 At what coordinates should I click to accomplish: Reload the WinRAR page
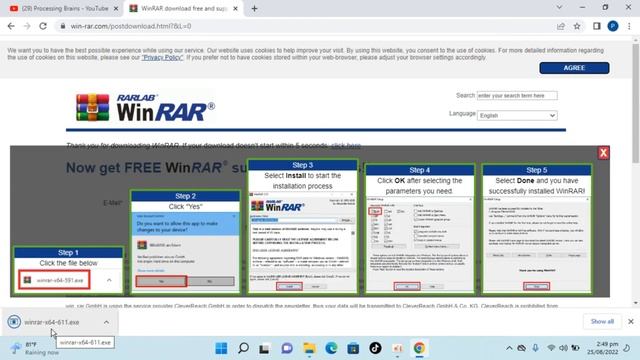pos(43,26)
